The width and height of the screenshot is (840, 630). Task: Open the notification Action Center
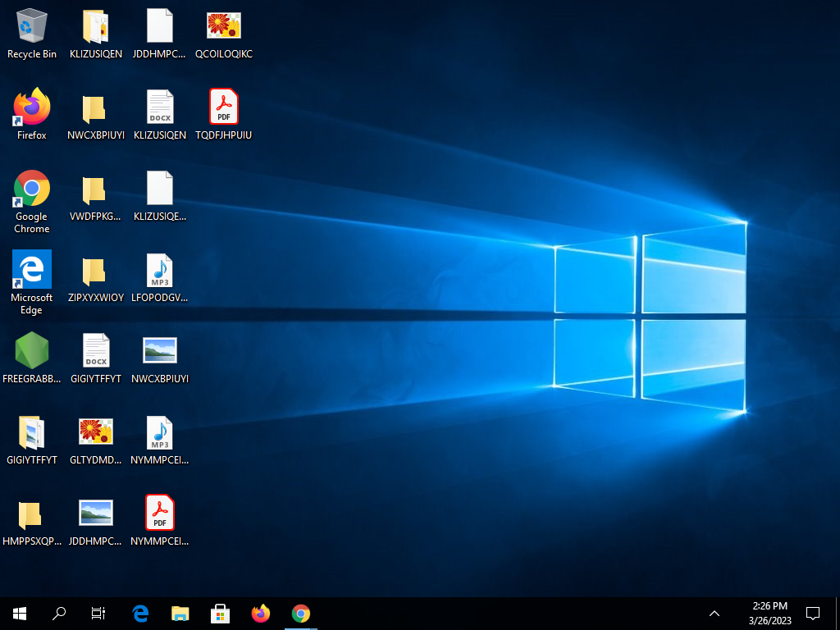pos(813,613)
